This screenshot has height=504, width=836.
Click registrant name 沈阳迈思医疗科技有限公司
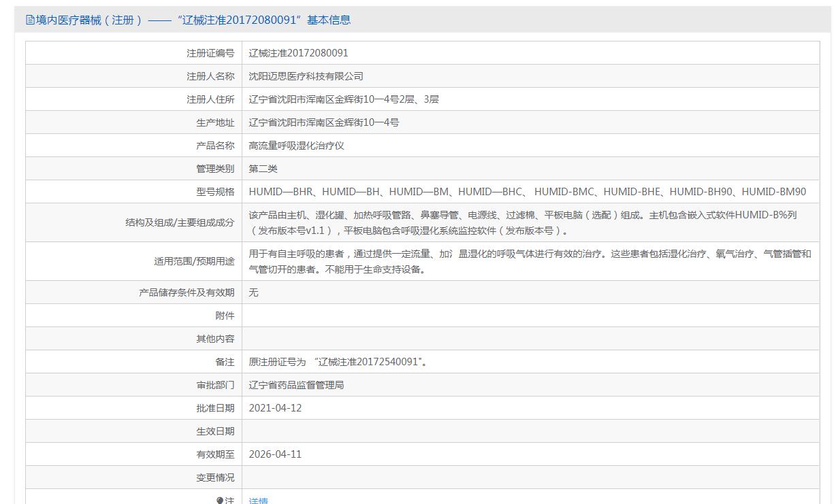(306, 76)
